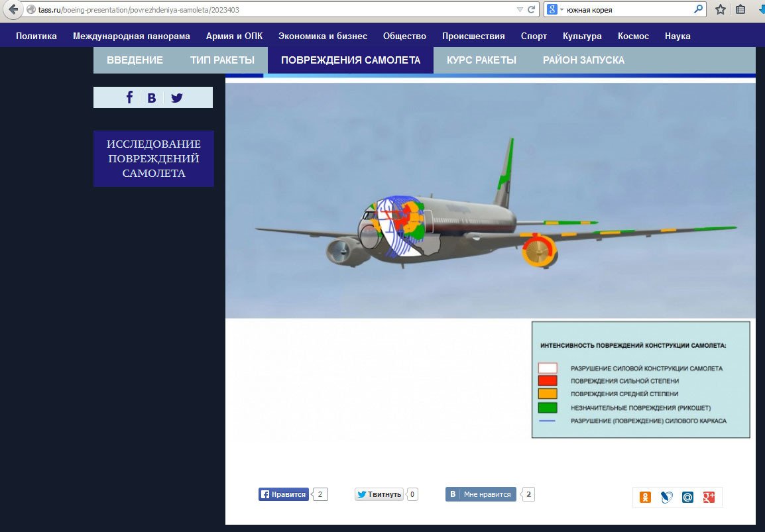
Task: Click the Твитнуть button
Action: tap(379, 494)
